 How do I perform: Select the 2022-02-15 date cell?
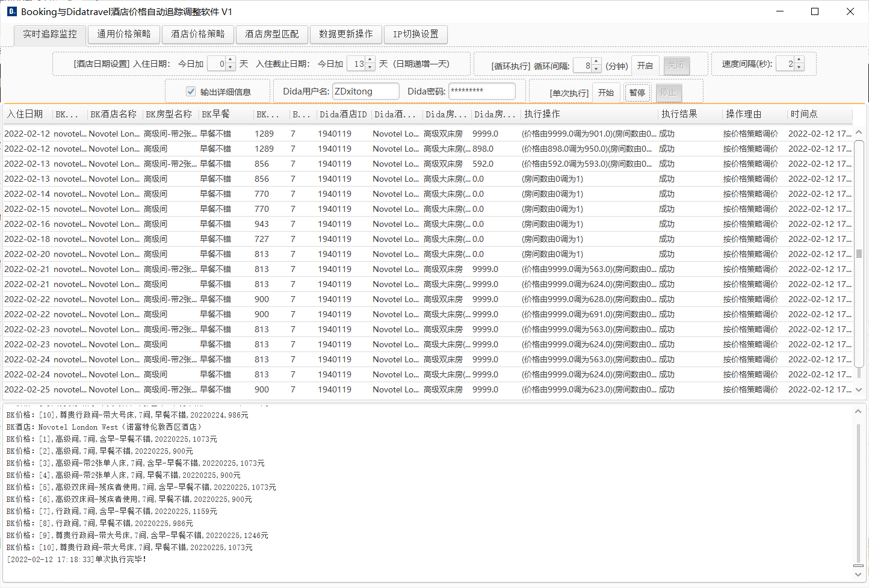click(27, 209)
